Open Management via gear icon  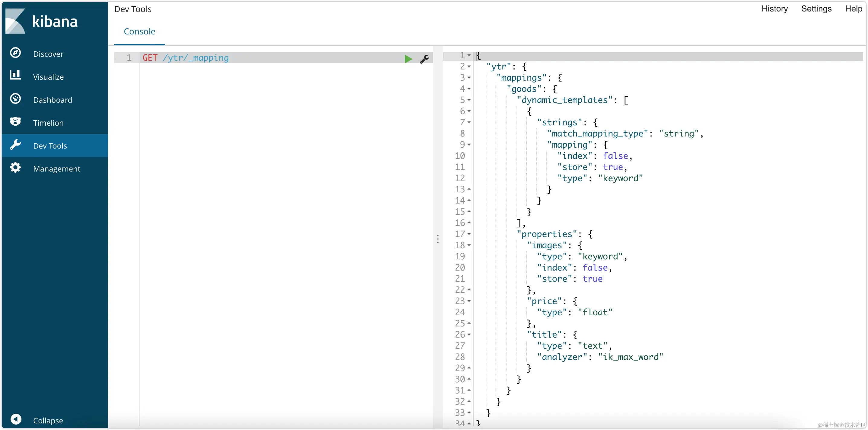[x=15, y=168]
